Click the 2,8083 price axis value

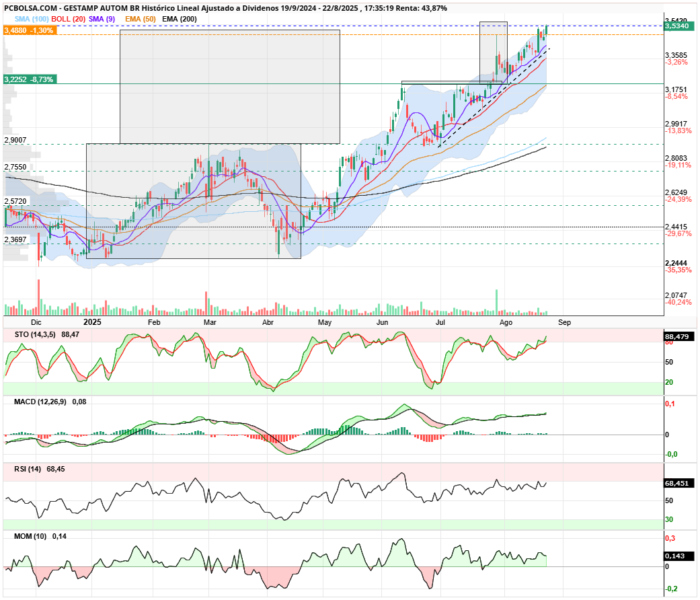click(x=676, y=159)
